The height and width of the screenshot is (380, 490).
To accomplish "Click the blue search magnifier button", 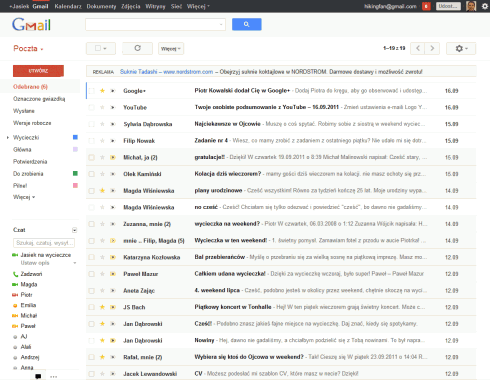I will click(x=246, y=24).
